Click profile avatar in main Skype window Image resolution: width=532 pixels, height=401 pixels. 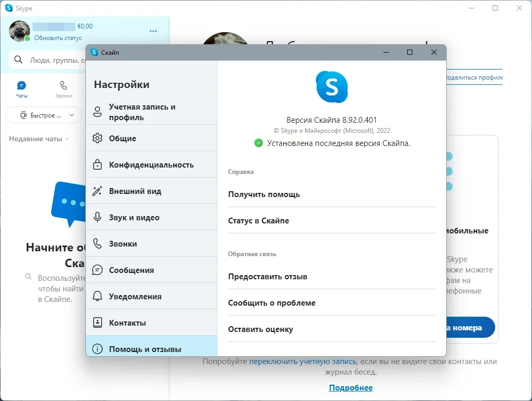point(19,31)
